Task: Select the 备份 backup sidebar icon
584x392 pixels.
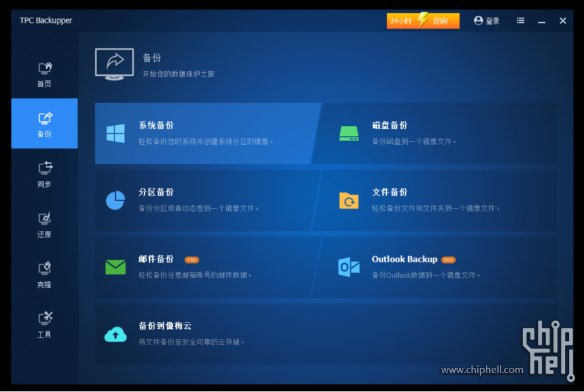Action: 45,118
